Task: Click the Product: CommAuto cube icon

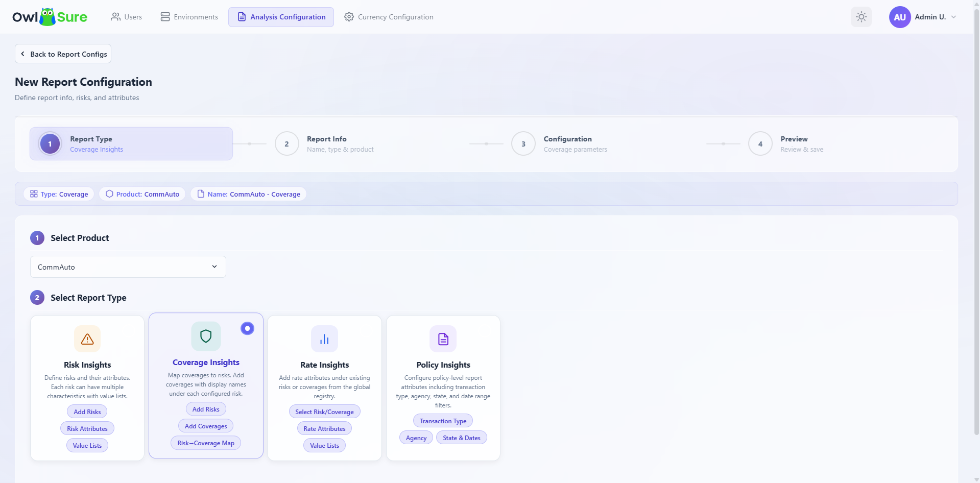Action: coord(109,194)
